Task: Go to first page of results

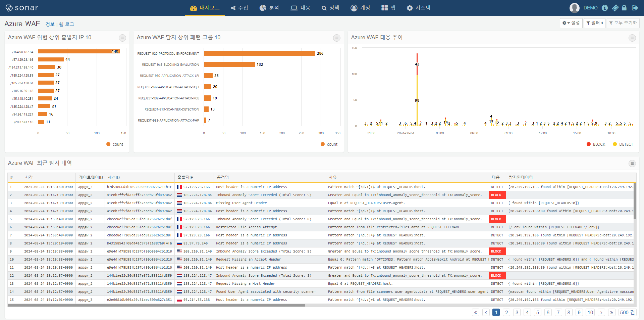Action: click(x=476, y=312)
